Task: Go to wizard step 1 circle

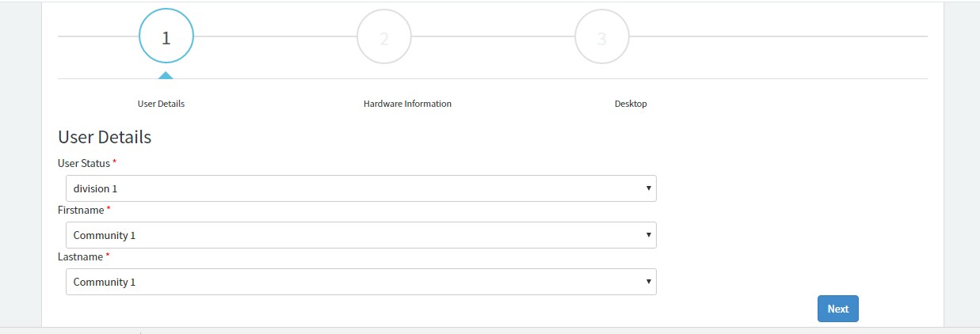Action: 166,37
